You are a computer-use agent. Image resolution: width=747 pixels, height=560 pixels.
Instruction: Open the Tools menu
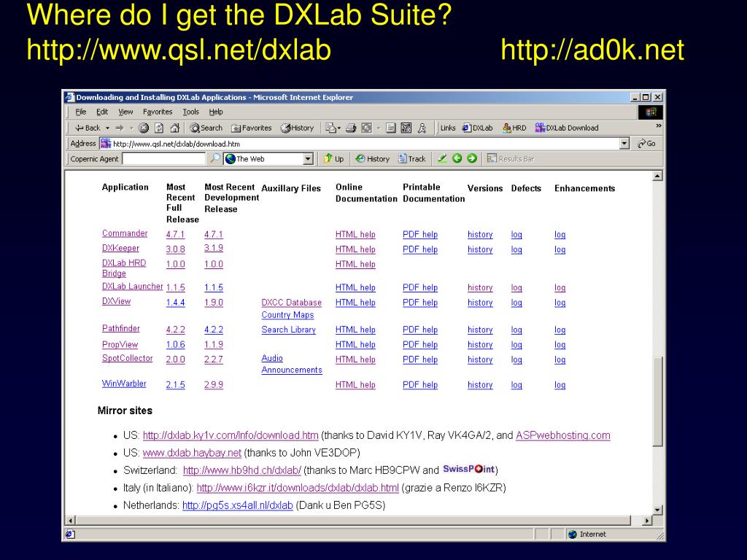[x=190, y=112]
